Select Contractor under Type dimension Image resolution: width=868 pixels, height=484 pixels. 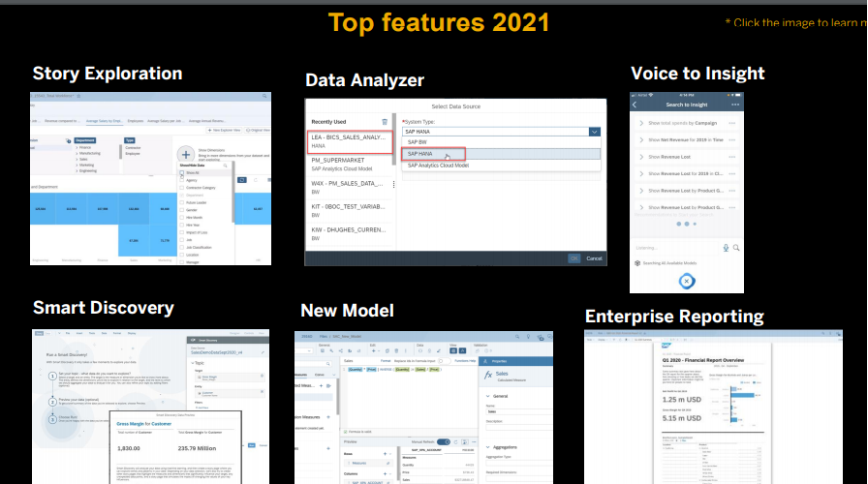click(133, 148)
